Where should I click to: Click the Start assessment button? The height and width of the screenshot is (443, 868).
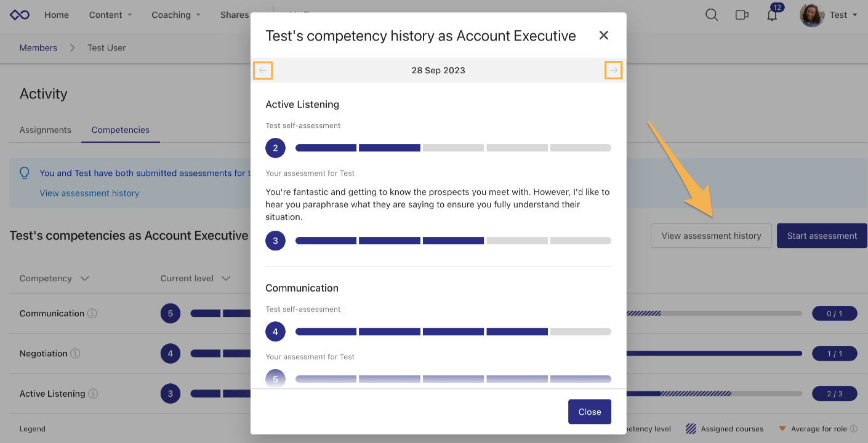pos(822,236)
